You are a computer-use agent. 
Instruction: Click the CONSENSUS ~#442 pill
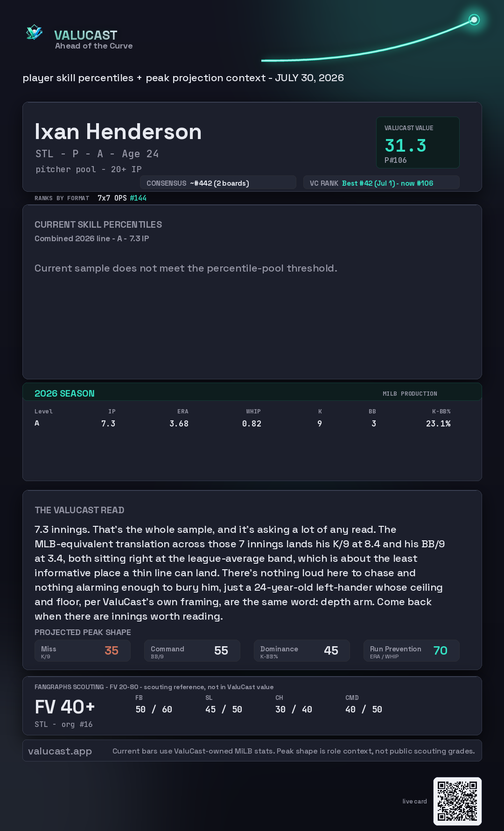218,183
